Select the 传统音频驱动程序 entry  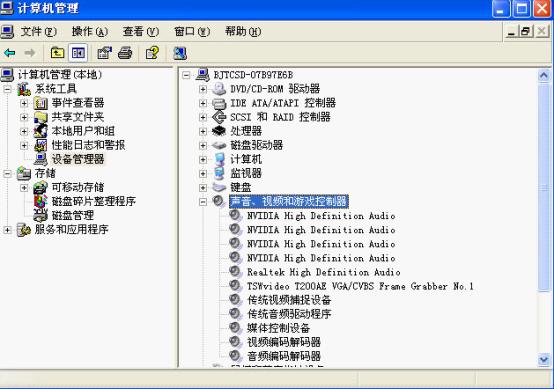click(x=289, y=314)
